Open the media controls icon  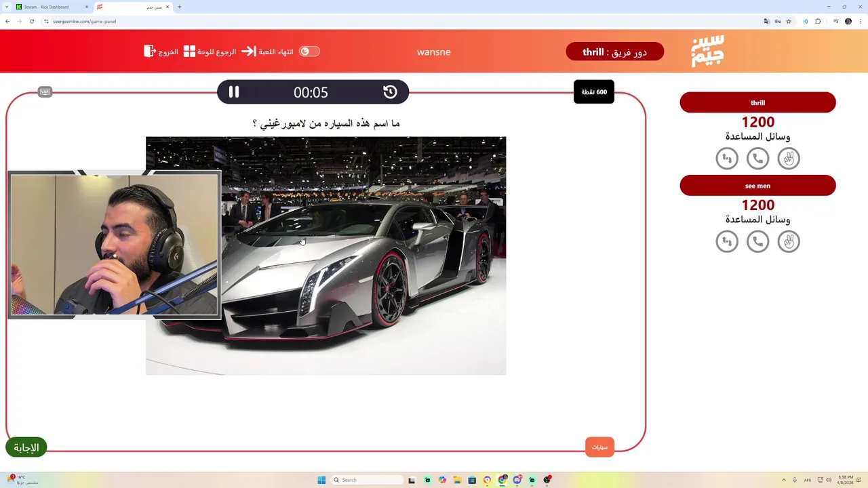[x=837, y=21]
